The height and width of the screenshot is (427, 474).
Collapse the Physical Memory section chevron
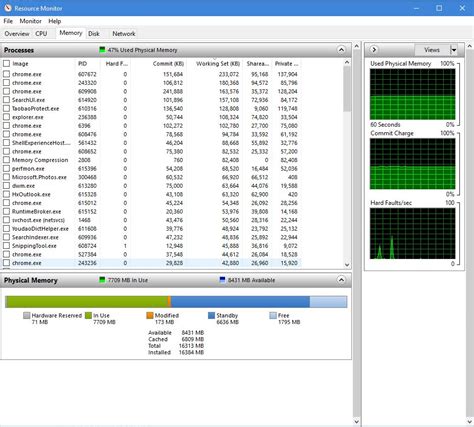pos(341,280)
